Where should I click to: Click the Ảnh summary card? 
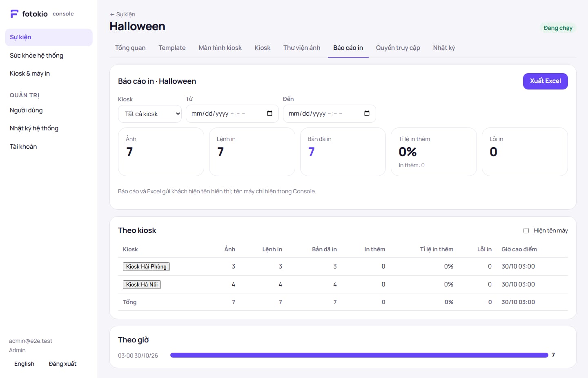(161, 152)
